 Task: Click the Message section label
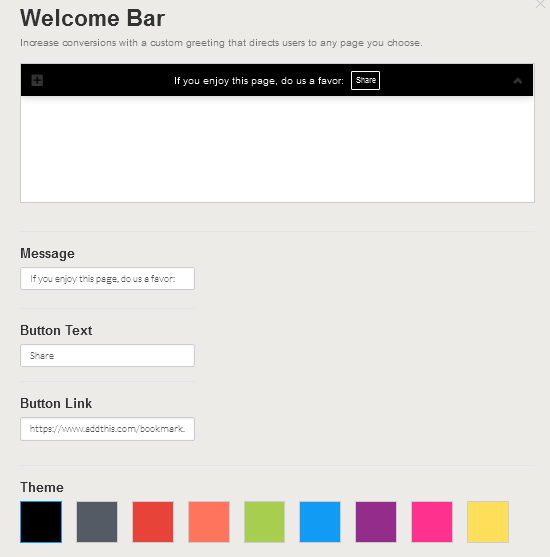click(47, 254)
